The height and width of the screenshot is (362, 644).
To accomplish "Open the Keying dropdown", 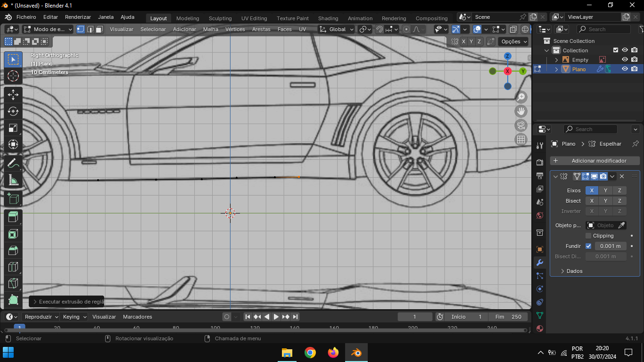I will pos(74,317).
